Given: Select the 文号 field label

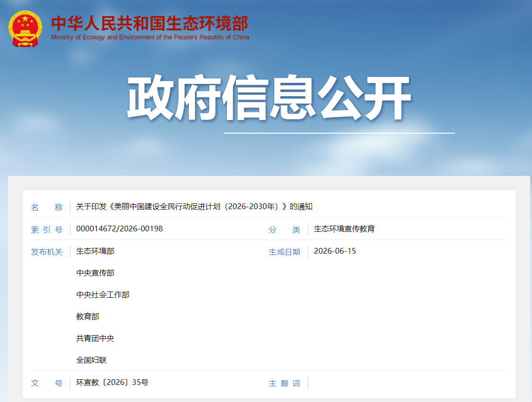Looking at the screenshot, I should coord(47,383).
